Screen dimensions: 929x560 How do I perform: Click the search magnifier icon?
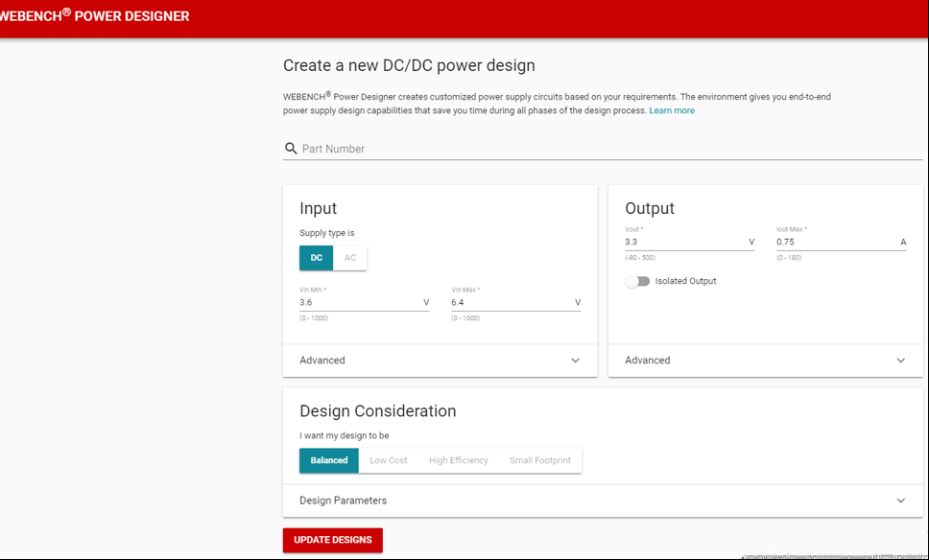290,149
